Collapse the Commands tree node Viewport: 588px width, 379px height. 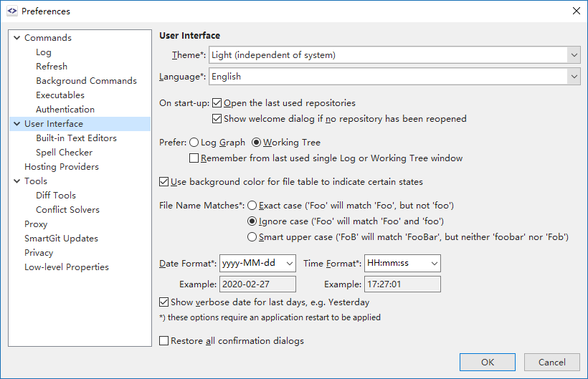click(16, 38)
